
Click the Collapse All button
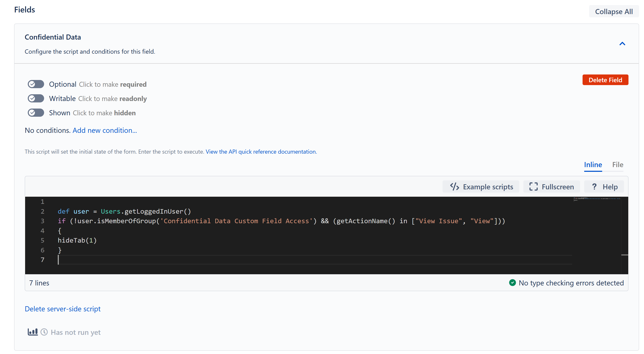614,11
